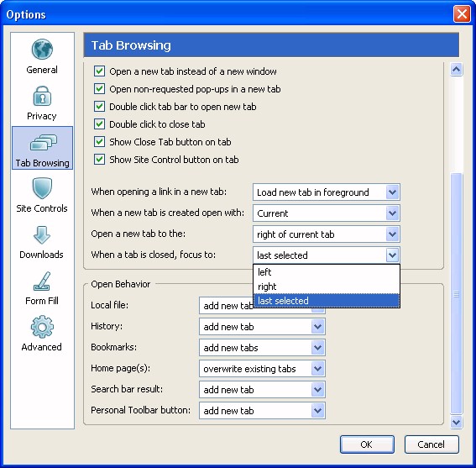This screenshot has height=468, width=476.
Task: Open the Site Controls shield icon
Action: point(42,188)
